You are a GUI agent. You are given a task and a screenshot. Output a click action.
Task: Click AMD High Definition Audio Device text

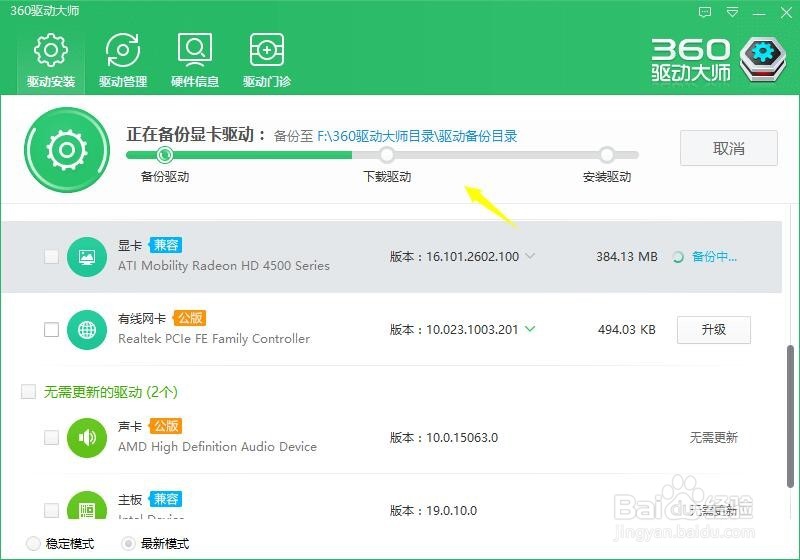[217, 447]
